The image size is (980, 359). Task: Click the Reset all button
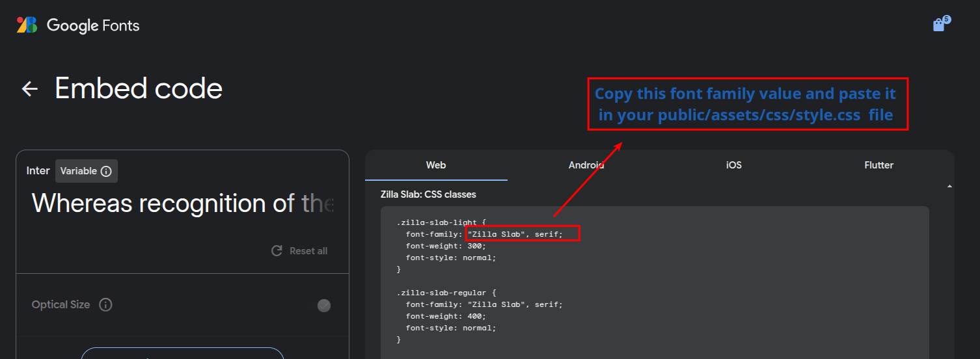point(299,251)
